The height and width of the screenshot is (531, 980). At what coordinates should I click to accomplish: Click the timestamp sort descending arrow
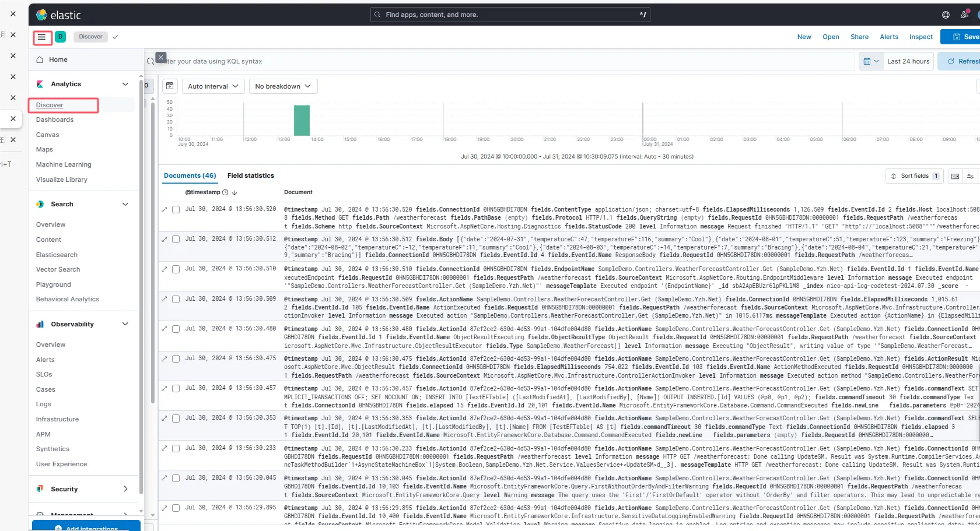235,192
